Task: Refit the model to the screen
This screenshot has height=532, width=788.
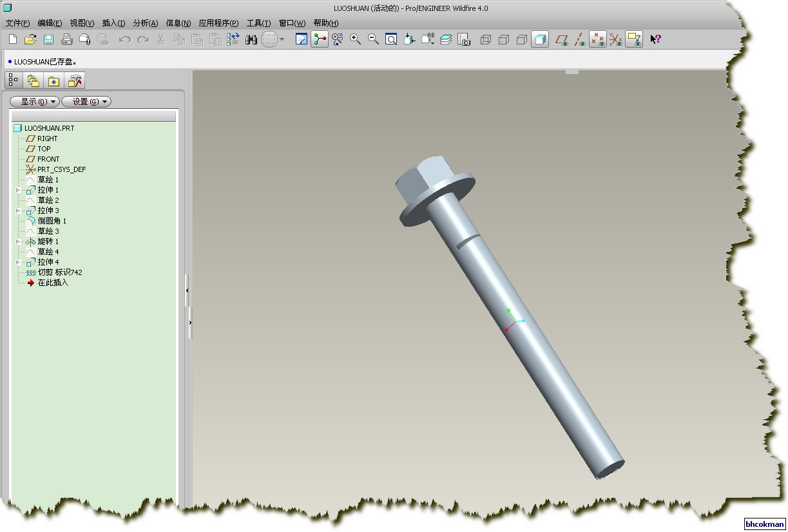Action: [x=391, y=39]
